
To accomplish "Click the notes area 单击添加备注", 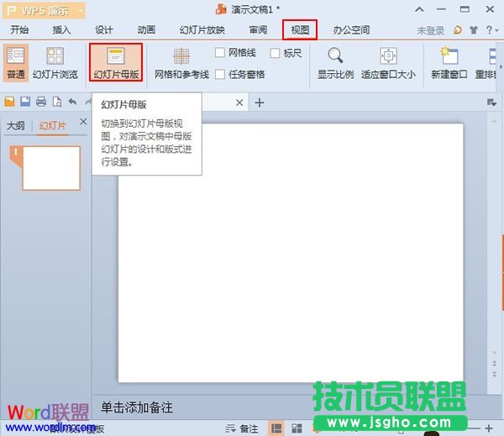I will point(137,407).
